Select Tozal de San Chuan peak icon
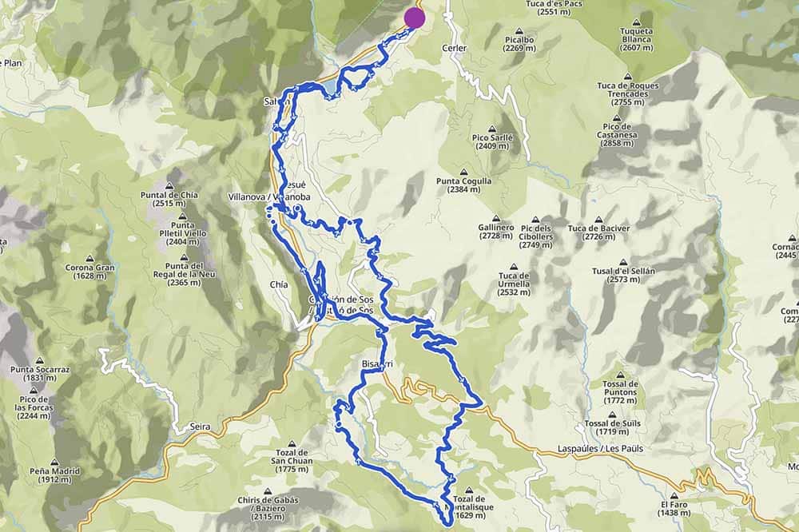799x532 pixels. 292,444
